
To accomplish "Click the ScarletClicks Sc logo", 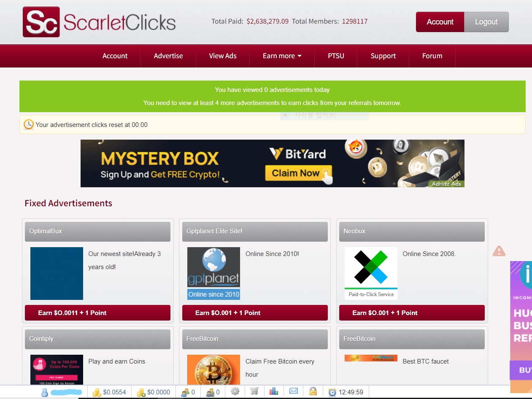I will coord(41,22).
